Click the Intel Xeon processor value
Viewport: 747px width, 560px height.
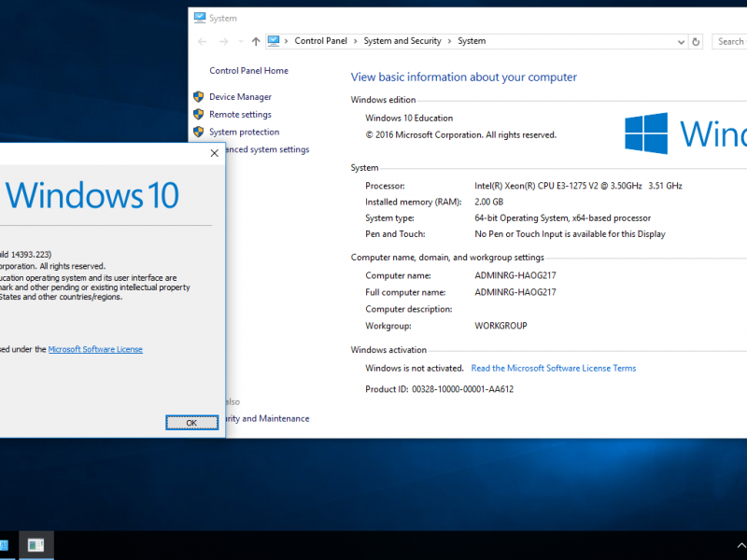(578, 186)
